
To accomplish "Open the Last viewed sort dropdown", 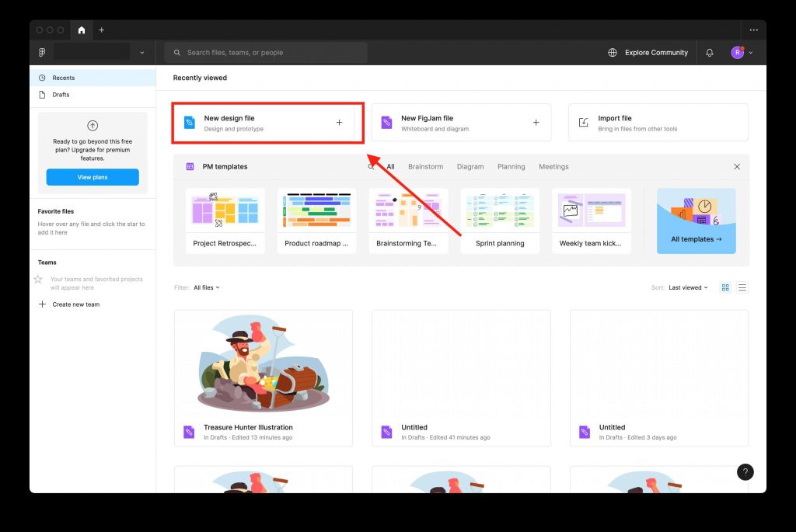I will coord(688,287).
